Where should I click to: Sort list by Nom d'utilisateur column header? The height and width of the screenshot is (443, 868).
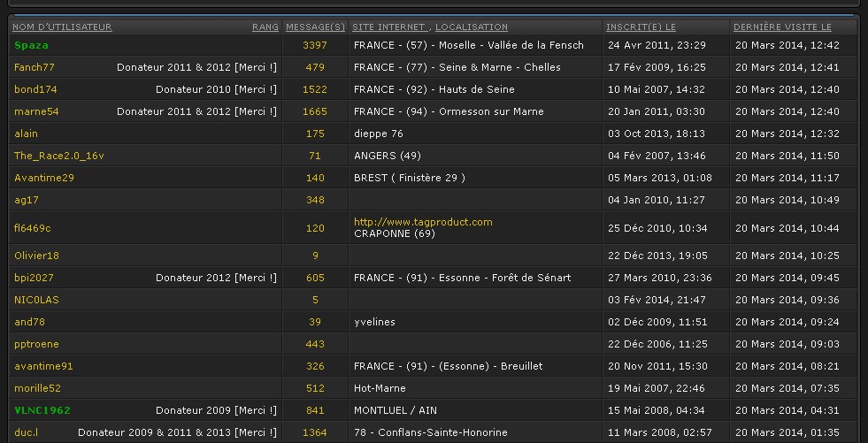click(62, 27)
